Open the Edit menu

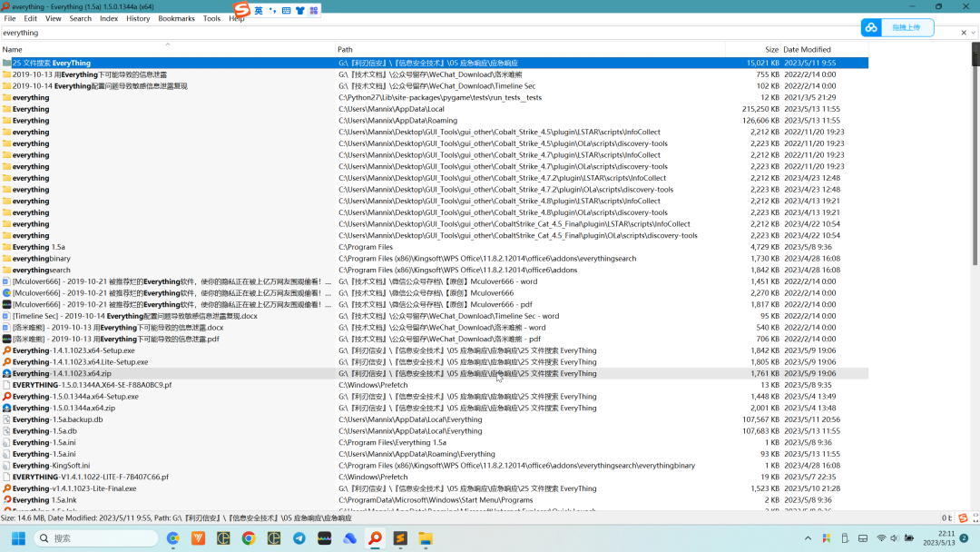pyautogui.click(x=30, y=18)
